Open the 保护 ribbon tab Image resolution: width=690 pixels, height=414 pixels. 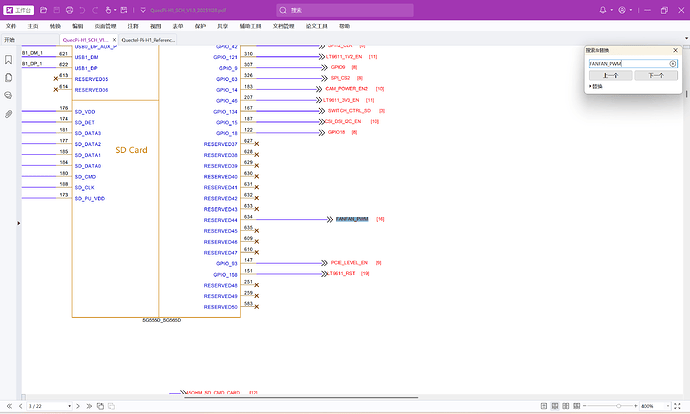200,26
